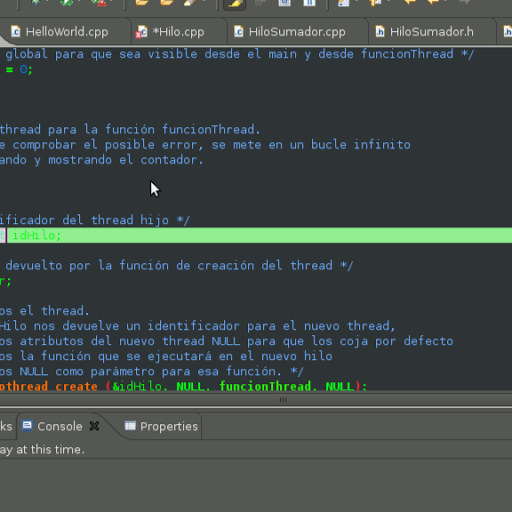Screen dimensions: 512x512
Task: Click the sash handle between editor and console
Action: tap(283, 399)
